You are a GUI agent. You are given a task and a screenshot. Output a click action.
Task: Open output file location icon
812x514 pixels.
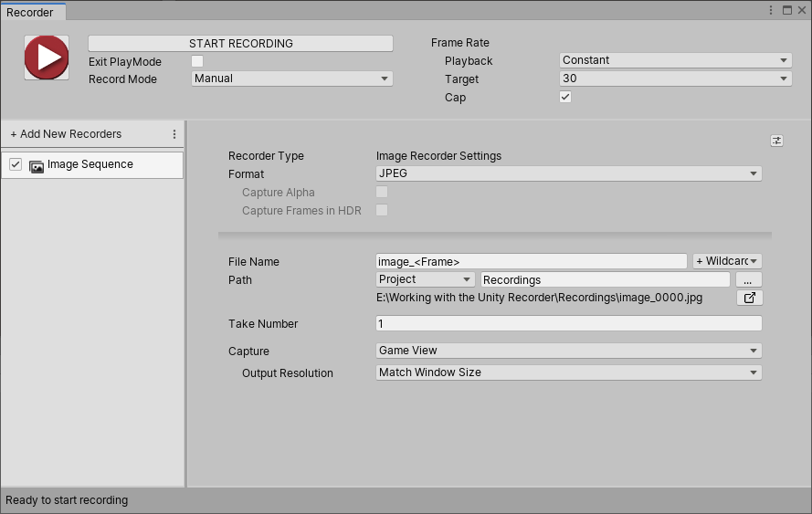click(x=749, y=298)
